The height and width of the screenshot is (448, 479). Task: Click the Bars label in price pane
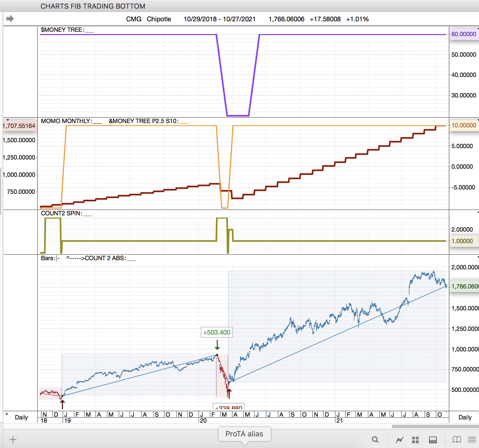tap(48, 258)
